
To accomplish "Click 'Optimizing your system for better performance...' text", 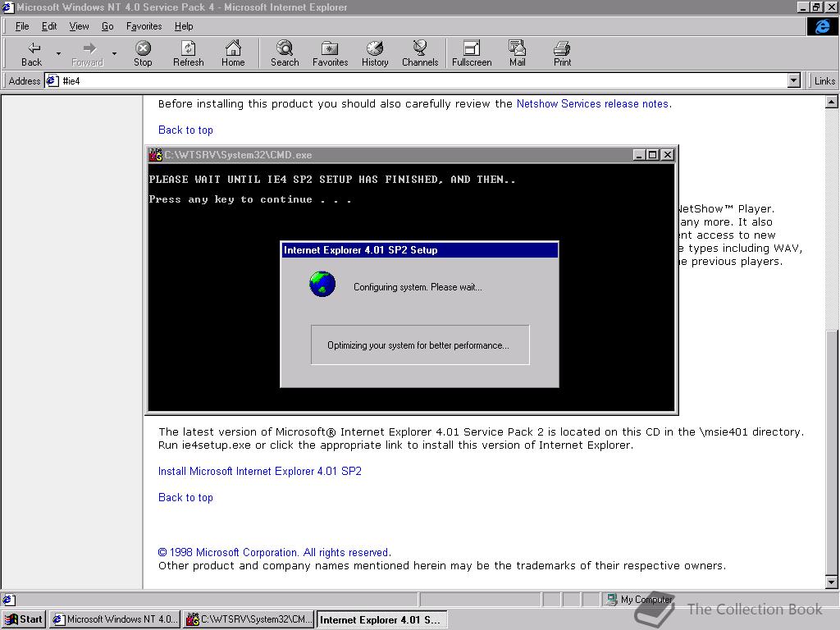I will tap(418, 345).
